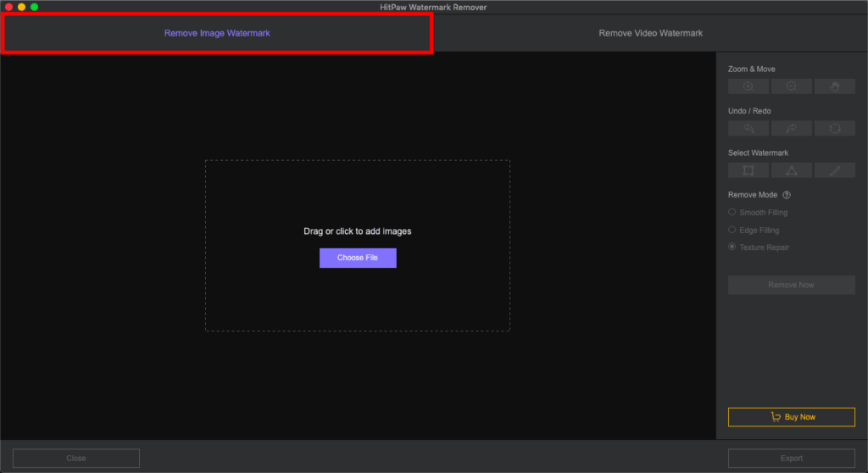The image size is (868, 473).
Task: Click the red window close dot
Action: coord(8,7)
